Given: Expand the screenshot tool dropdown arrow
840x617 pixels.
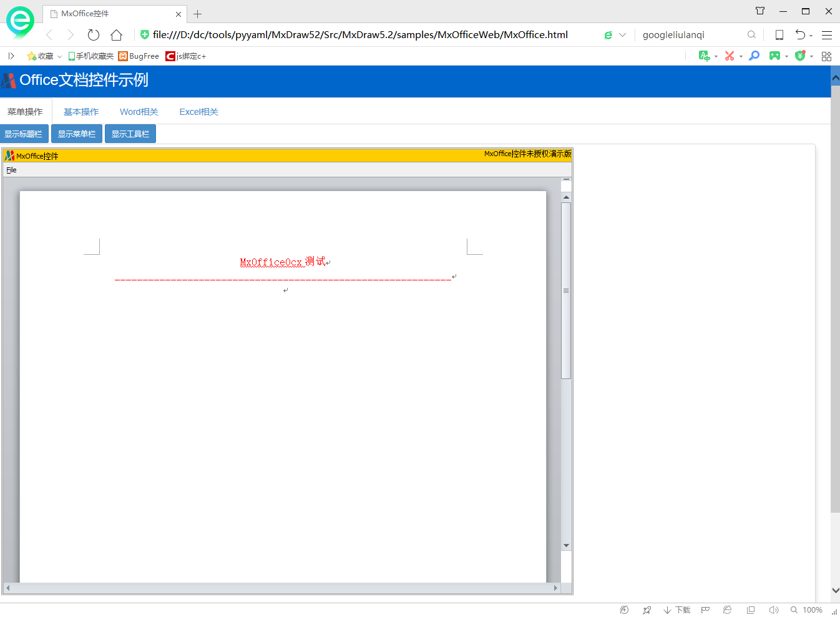Looking at the screenshot, I should coord(741,57).
